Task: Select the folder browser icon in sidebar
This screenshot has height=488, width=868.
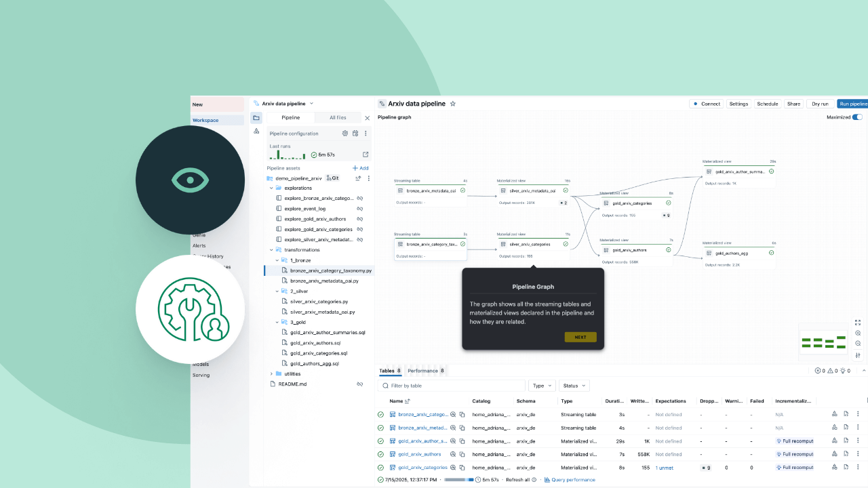Action: (256, 118)
